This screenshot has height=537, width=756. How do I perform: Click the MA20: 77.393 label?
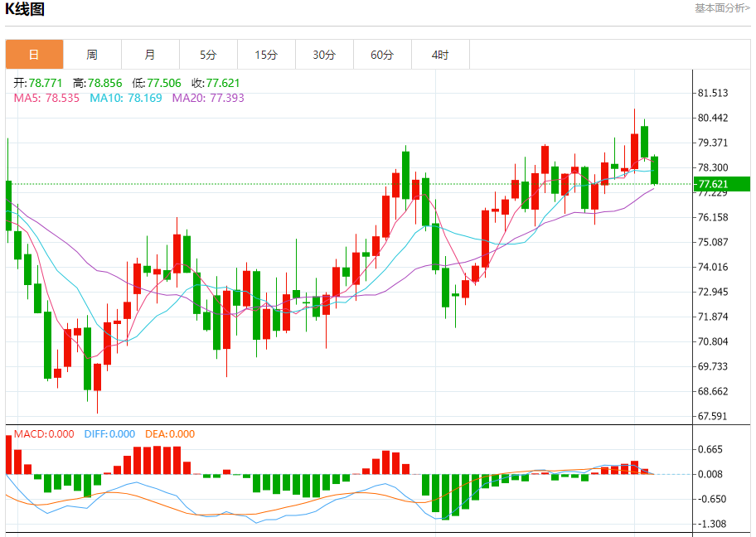[208, 98]
